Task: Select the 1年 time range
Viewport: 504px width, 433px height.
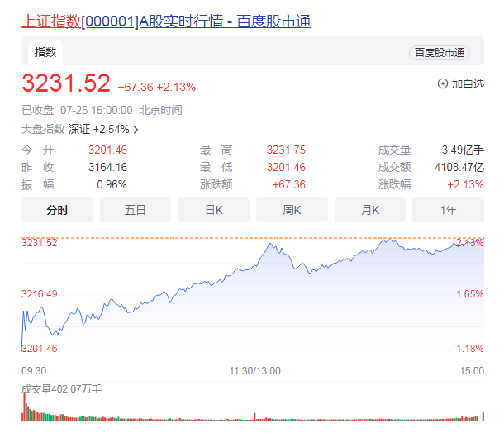Action: (448, 210)
